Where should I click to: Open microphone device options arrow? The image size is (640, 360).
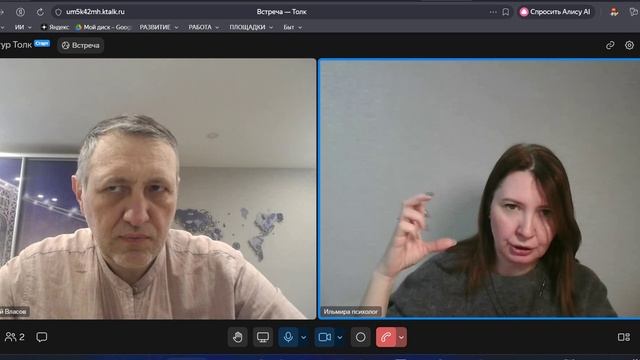pyautogui.click(x=304, y=338)
